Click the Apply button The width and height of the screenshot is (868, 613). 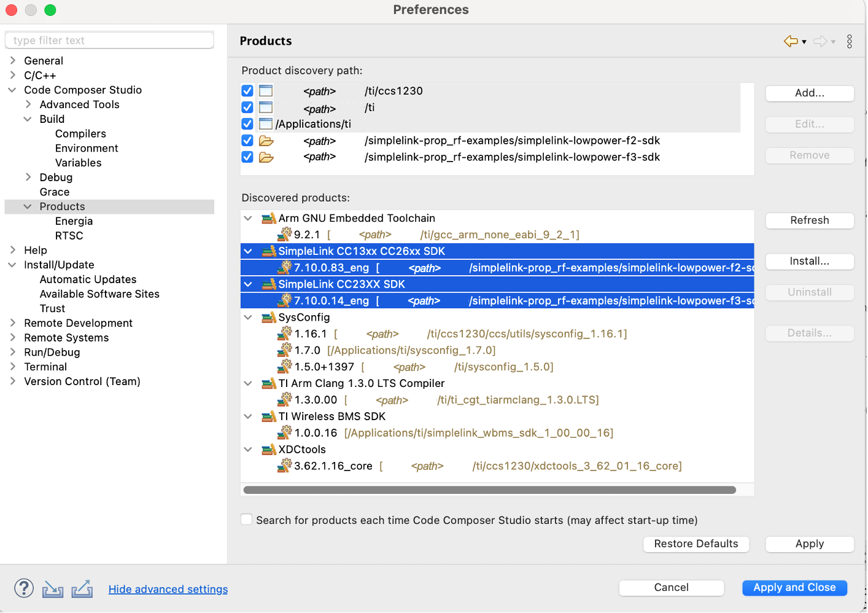coord(810,544)
